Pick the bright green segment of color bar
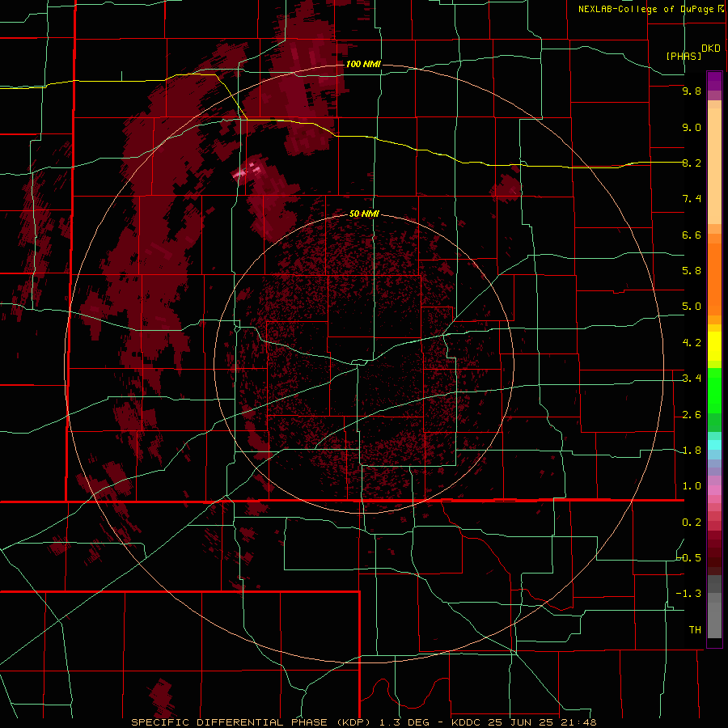This screenshot has height=728, width=728. click(x=714, y=390)
